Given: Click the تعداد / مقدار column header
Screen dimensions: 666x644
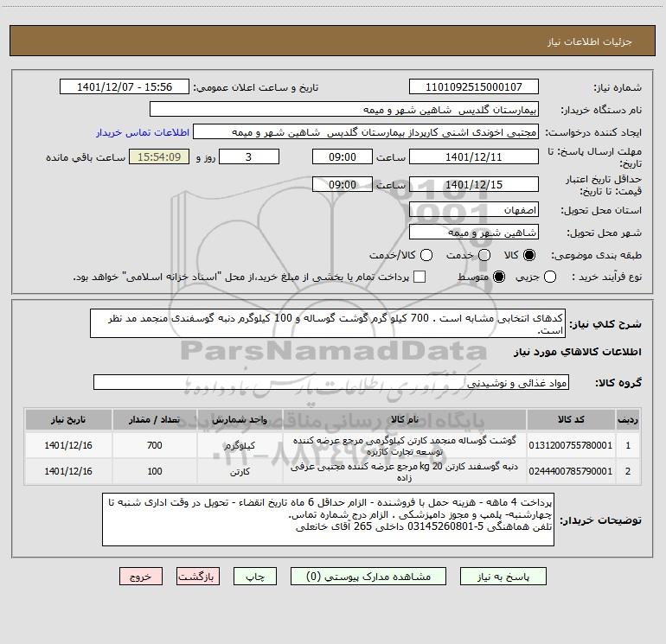Looking at the screenshot, I should click(x=155, y=419).
